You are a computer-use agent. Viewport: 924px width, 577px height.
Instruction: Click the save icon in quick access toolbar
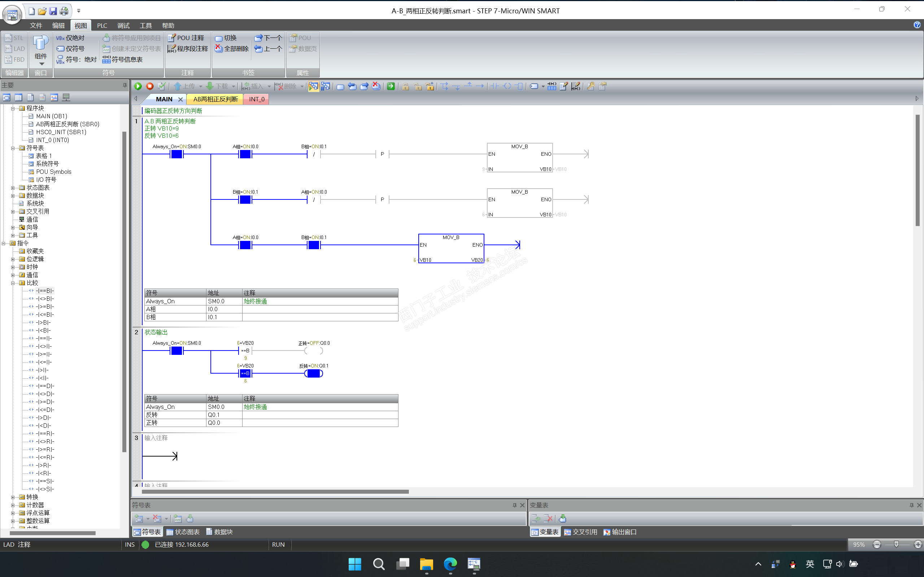click(x=53, y=11)
